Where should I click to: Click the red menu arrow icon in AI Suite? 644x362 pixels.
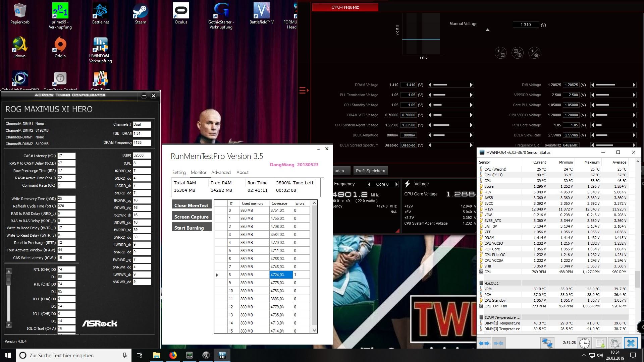(304, 90)
